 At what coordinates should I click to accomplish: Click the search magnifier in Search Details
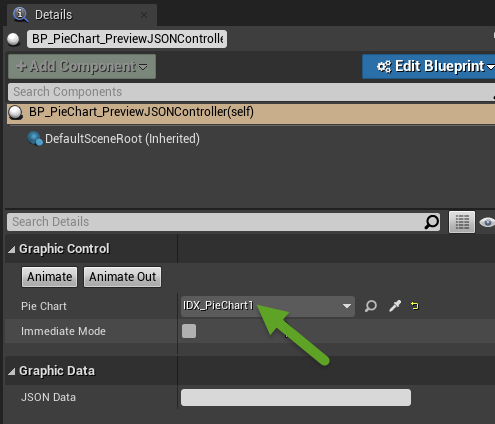[x=432, y=222]
